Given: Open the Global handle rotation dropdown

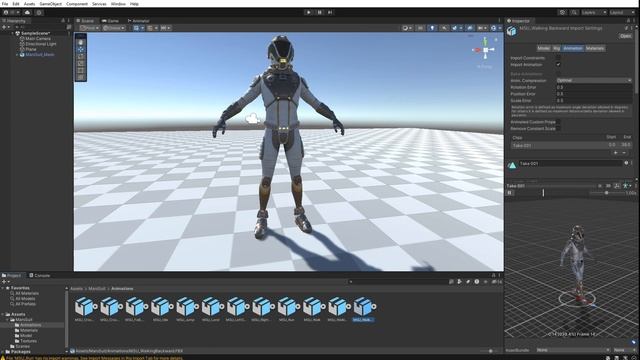Looking at the screenshot, I should pyautogui.click(x=114, y=28).
